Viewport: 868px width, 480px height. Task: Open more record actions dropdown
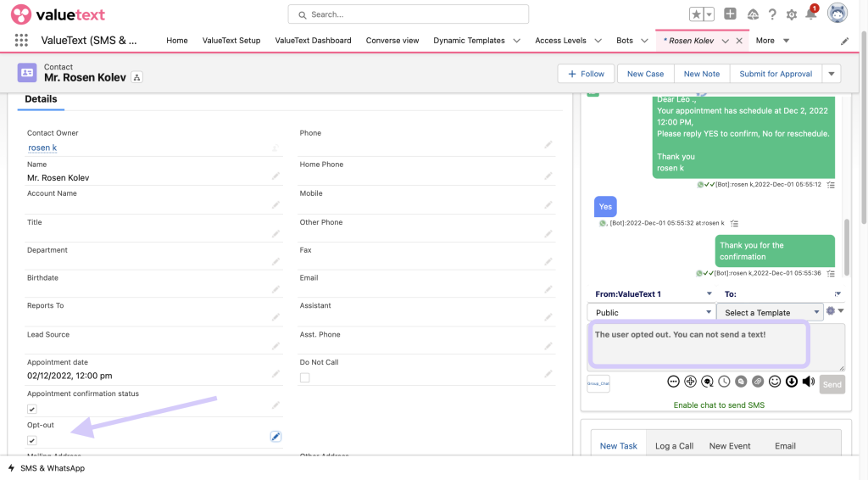832,74
